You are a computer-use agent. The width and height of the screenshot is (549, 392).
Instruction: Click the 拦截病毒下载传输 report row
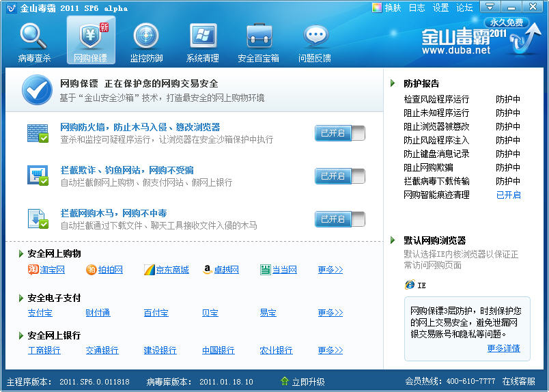click(x=462, y=181)
